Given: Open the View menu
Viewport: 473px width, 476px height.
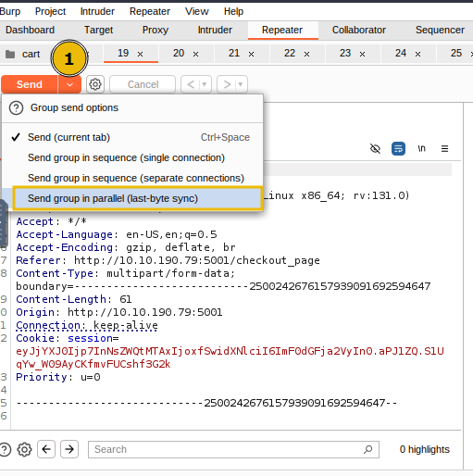Looking at the screenshot, I should (197, 11).
